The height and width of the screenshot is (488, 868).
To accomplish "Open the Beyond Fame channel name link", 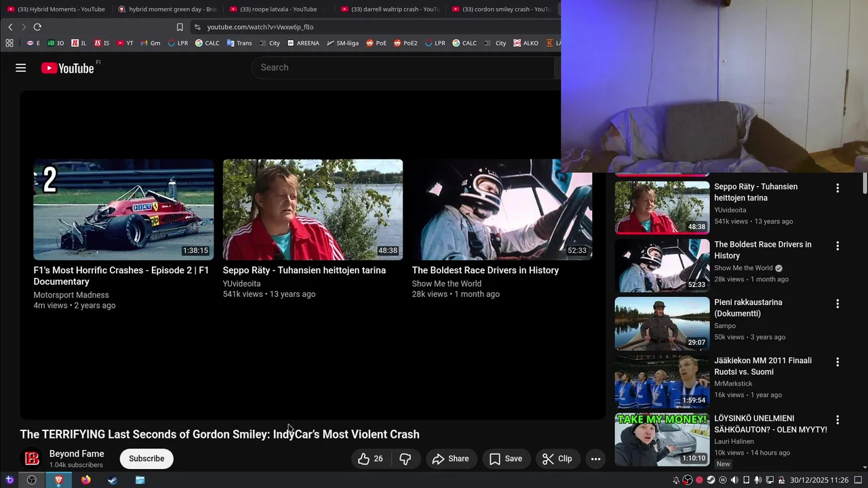I will [x=77, y=454].
